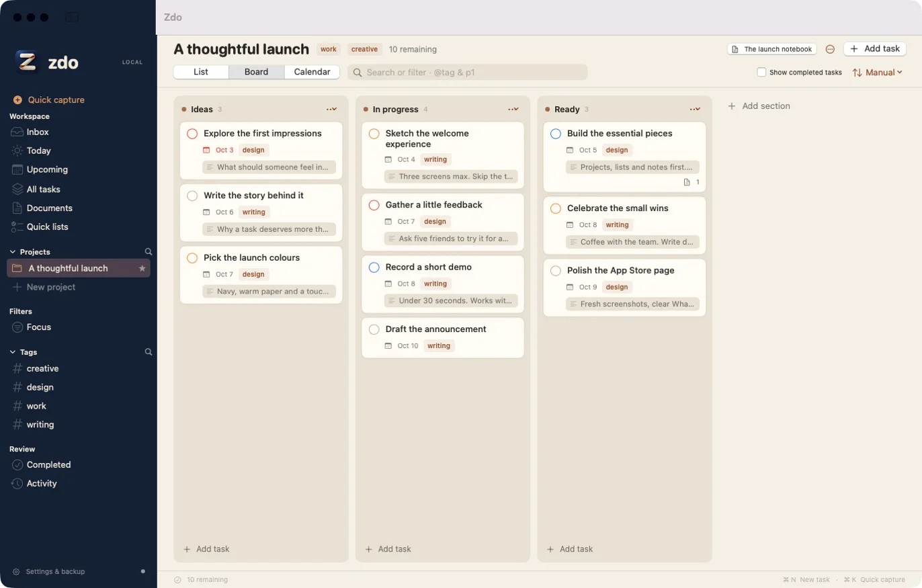Click creative tag chip in project header
Screen dimensions: 922x588
click(x=365, y=49)
